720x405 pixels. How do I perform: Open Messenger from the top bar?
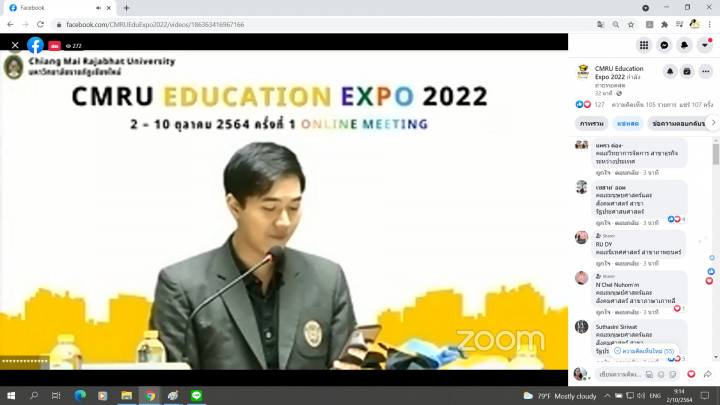pos(664,45)
